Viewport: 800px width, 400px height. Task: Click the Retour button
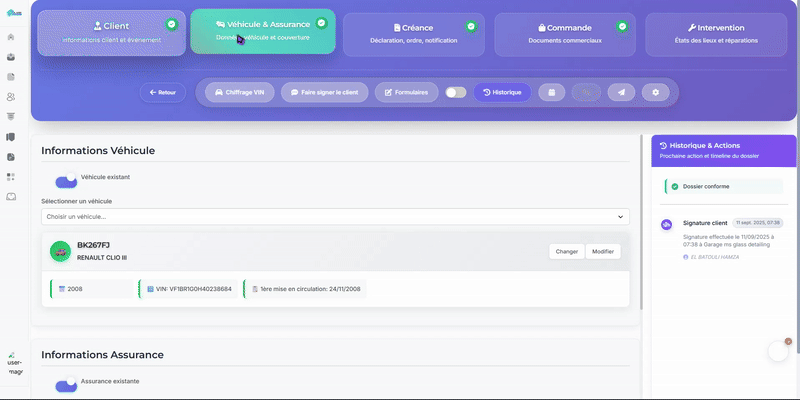(x=162, y=92)
